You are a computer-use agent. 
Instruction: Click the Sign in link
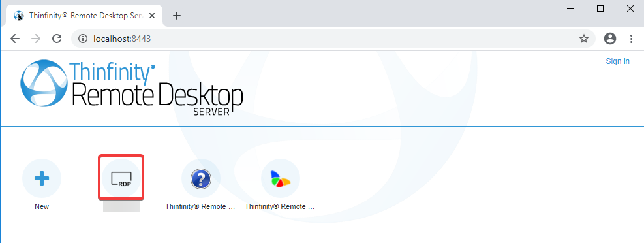[617, 61]
